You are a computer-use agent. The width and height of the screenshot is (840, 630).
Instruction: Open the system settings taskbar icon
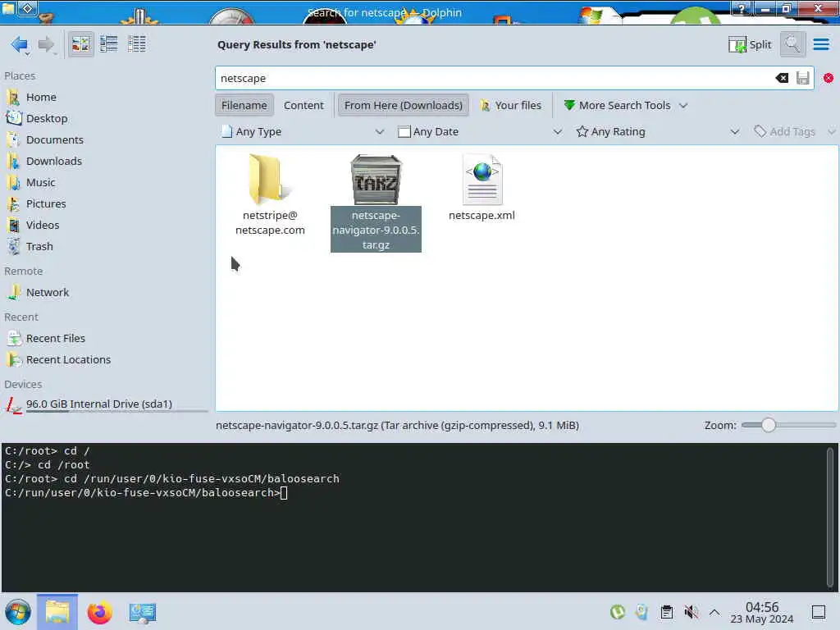(x=143, y=612)
